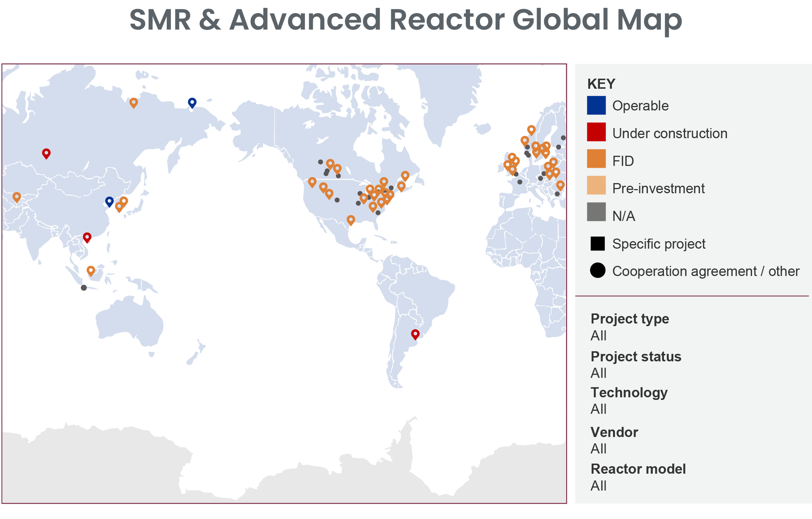Screen dimensions: 812x519
Task: Click the red pin in central Russia
Action: click(46, 153)
